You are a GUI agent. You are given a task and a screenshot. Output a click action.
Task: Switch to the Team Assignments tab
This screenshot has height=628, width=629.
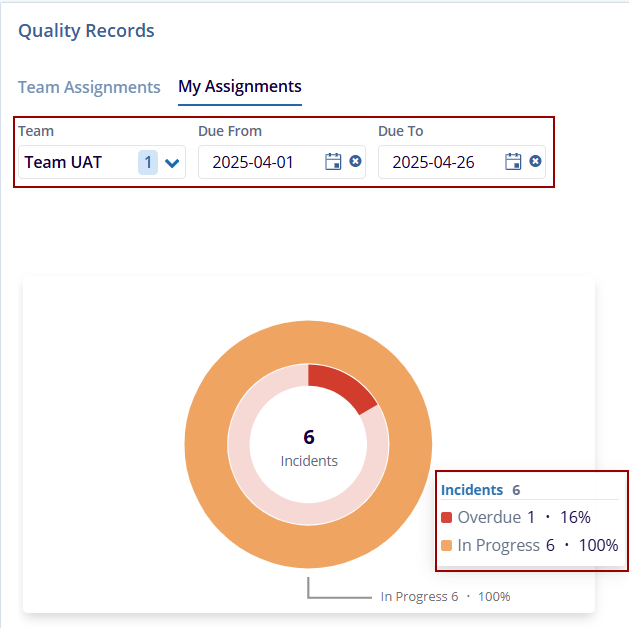89,87
